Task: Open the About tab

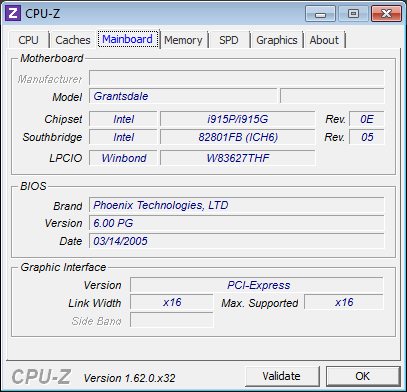Action: [324, 40]
